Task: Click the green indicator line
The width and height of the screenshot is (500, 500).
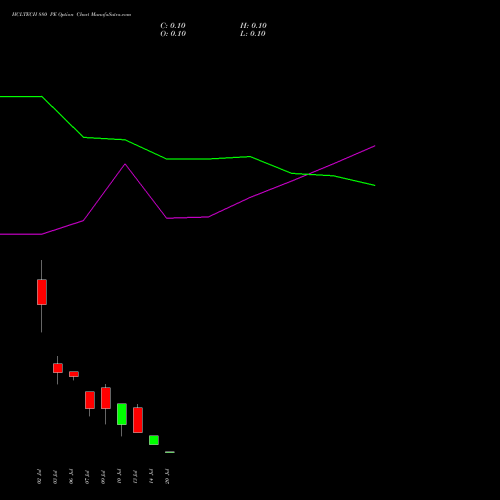Action: pos(187,159)
